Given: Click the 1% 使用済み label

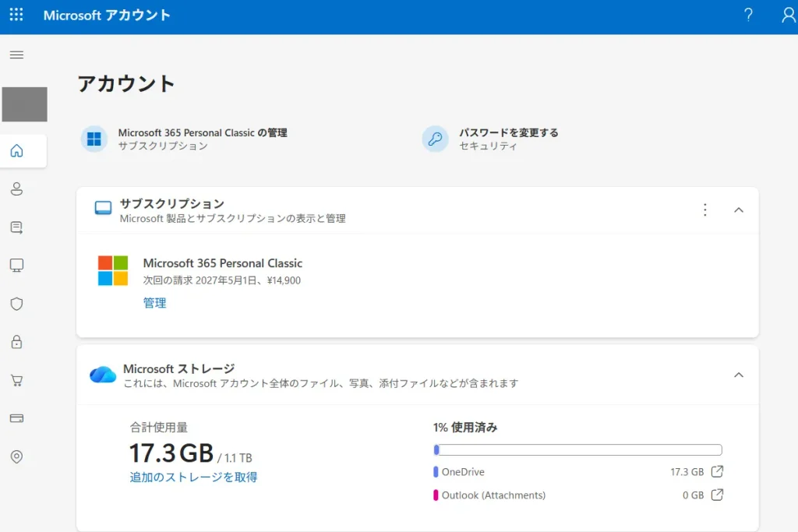Looking at the screenshot, I should tap(465, 427).
